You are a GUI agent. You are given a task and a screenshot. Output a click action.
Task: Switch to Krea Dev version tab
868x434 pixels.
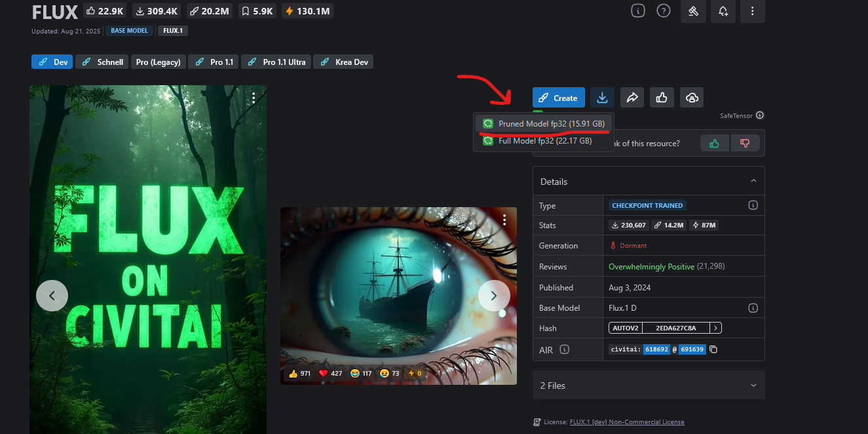pos(343,62)
